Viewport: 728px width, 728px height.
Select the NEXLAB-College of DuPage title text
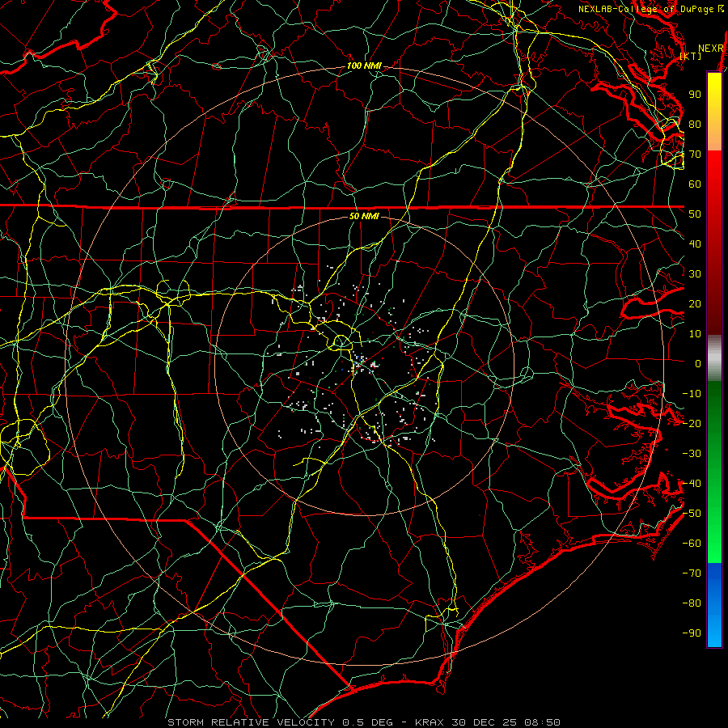pyautogui.click(x=646, y=9)
